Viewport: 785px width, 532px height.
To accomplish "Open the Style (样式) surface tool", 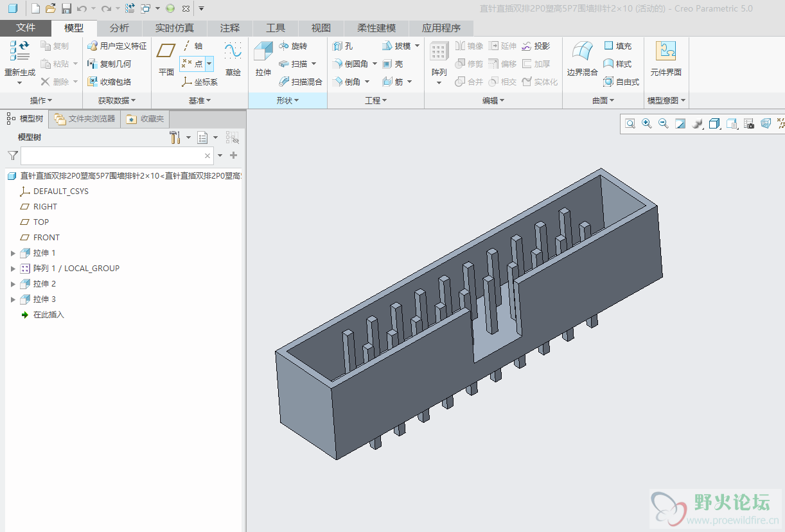I will click(617, 64).
